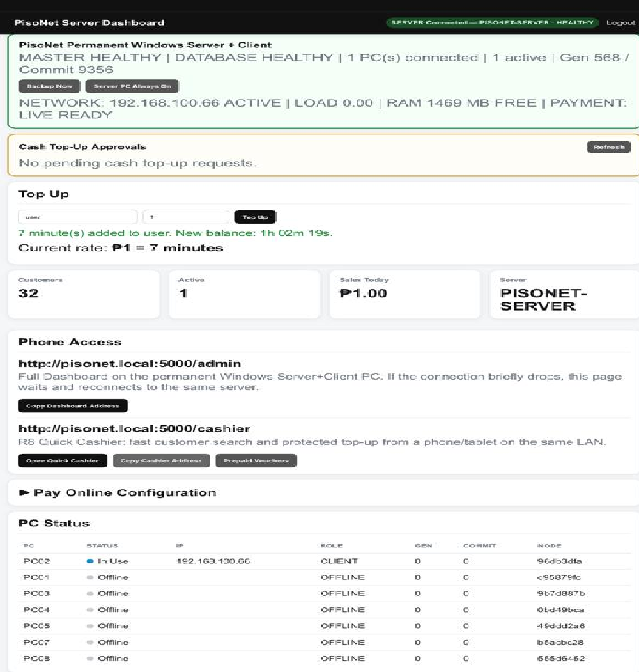Viewport: 639px width, 672px height.
Task: Click PC01's OFFLINE role cell
Action: click(342, 577)
